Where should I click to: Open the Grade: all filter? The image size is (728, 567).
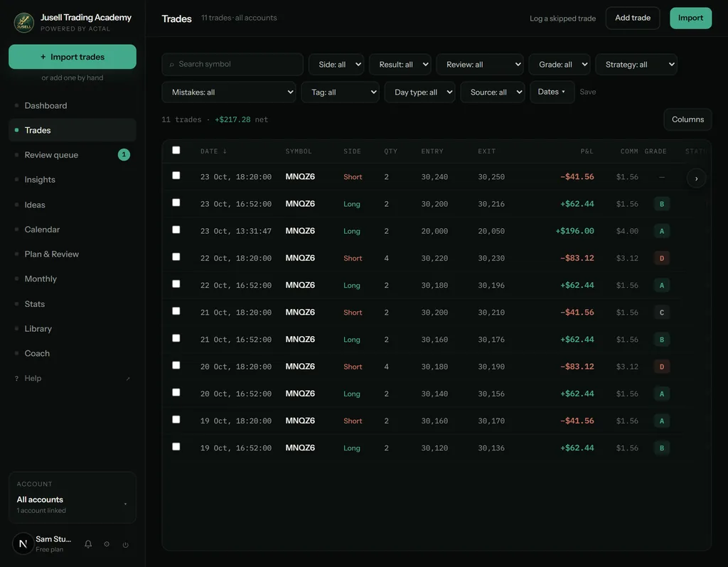[x=560, y=65]
